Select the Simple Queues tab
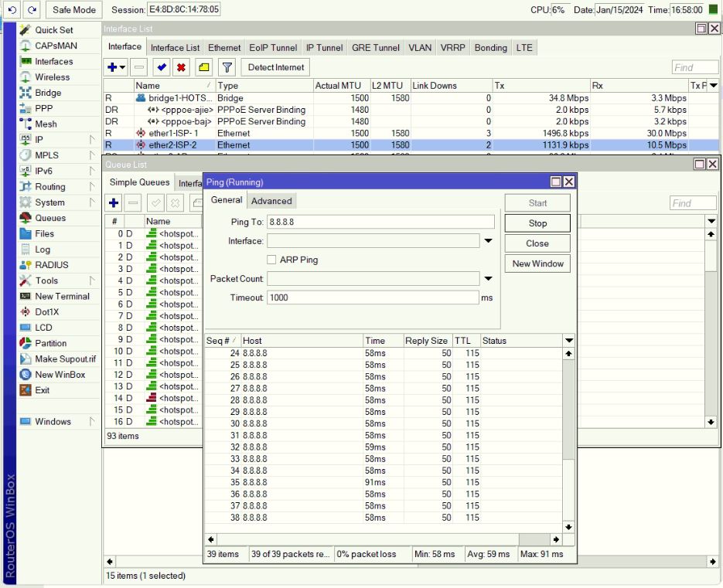The image size is (723, 588). pos(139,182)
